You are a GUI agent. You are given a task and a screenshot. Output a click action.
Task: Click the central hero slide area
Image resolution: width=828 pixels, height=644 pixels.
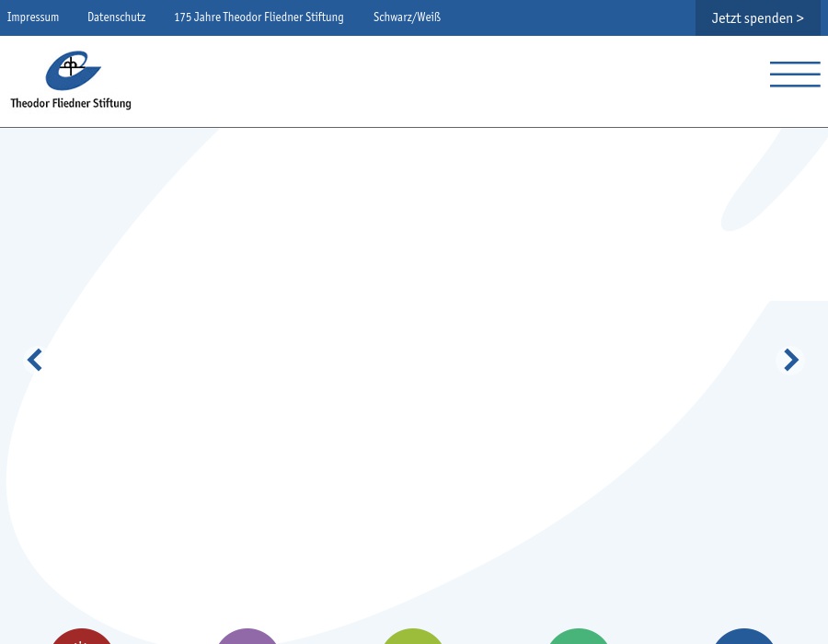[414, 368]
